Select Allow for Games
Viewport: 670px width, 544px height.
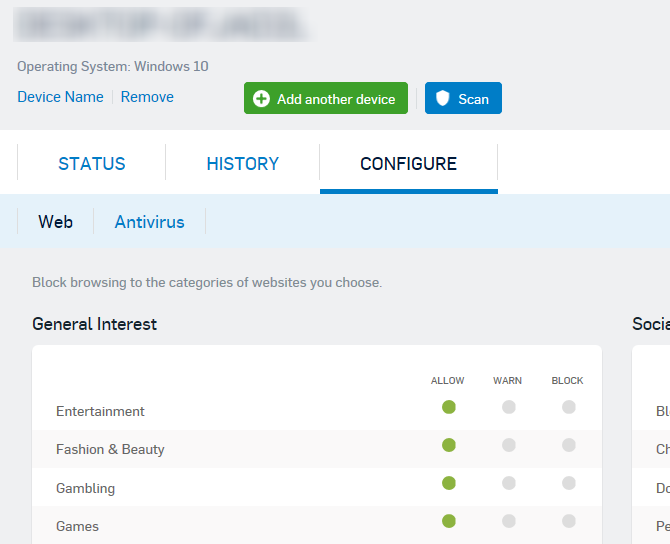[x=449, y=521]
